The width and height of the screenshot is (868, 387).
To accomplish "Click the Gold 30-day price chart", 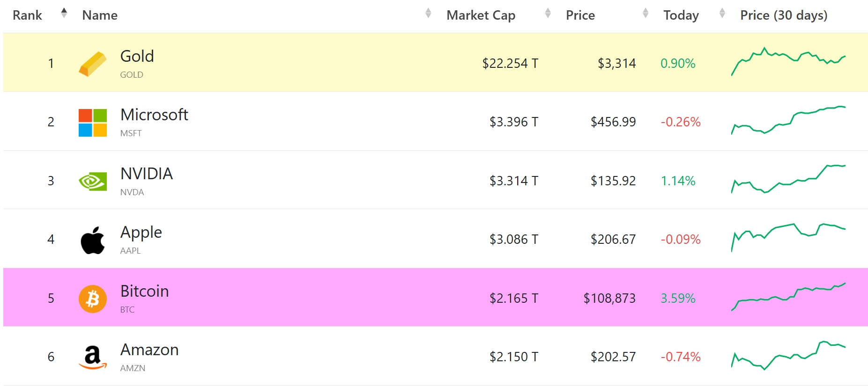I will coord(788,62).
